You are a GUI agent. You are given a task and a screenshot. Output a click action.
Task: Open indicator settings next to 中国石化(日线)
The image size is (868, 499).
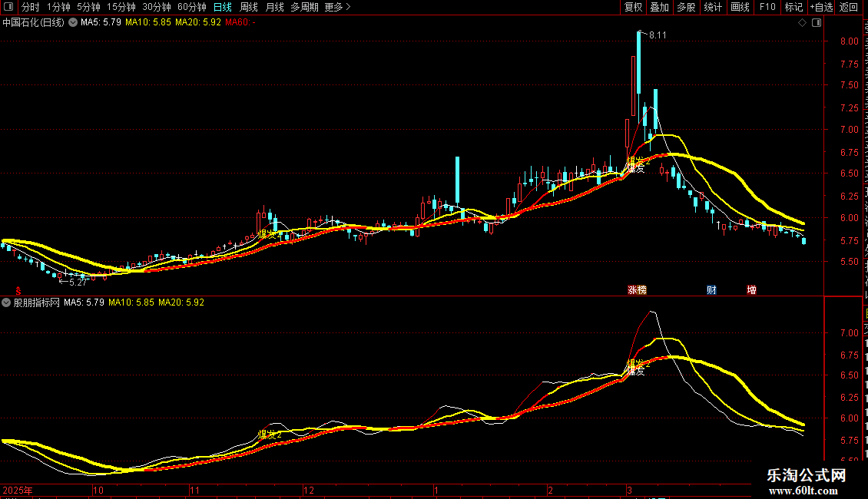[x=72, y=22]
